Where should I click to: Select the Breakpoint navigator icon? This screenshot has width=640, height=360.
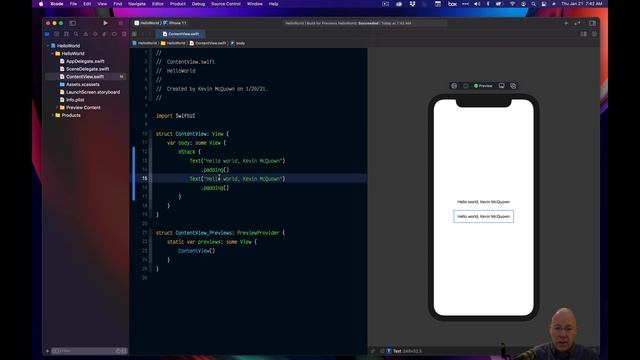114,34
